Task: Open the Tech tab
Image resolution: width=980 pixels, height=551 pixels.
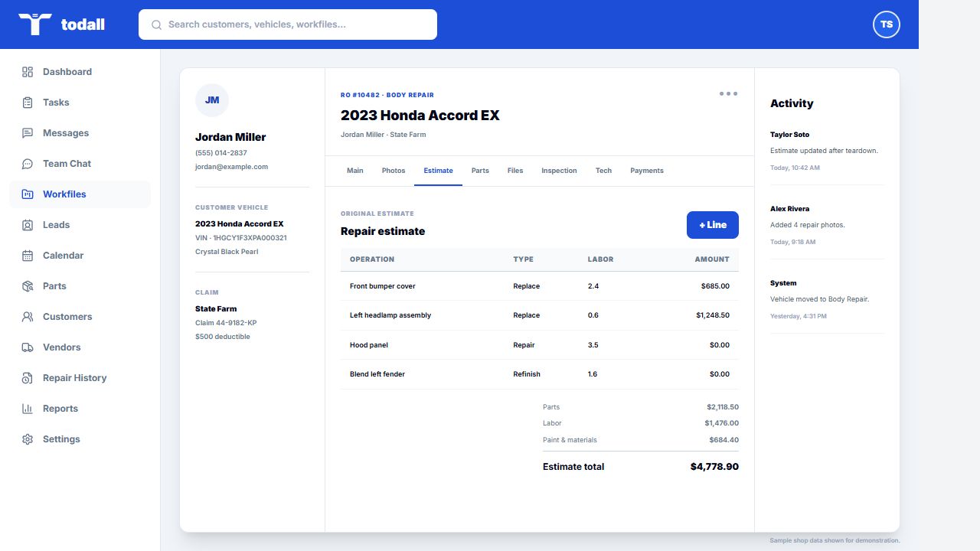Action: pos(604,171)
